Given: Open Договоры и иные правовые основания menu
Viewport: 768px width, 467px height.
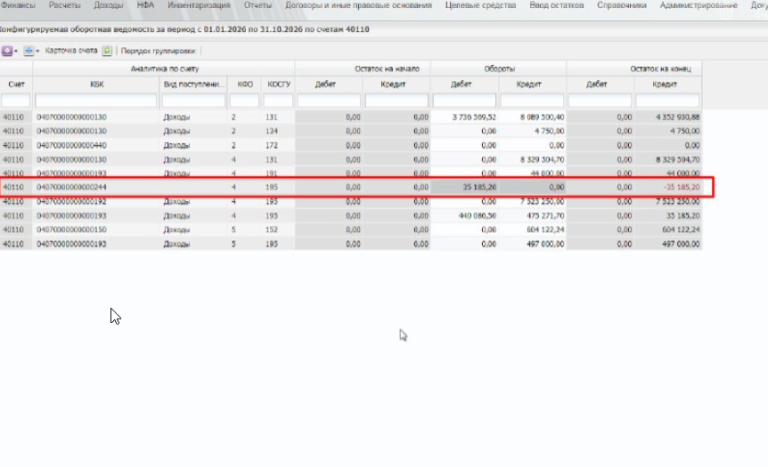Looking at the screenshot, I should 359,5.
